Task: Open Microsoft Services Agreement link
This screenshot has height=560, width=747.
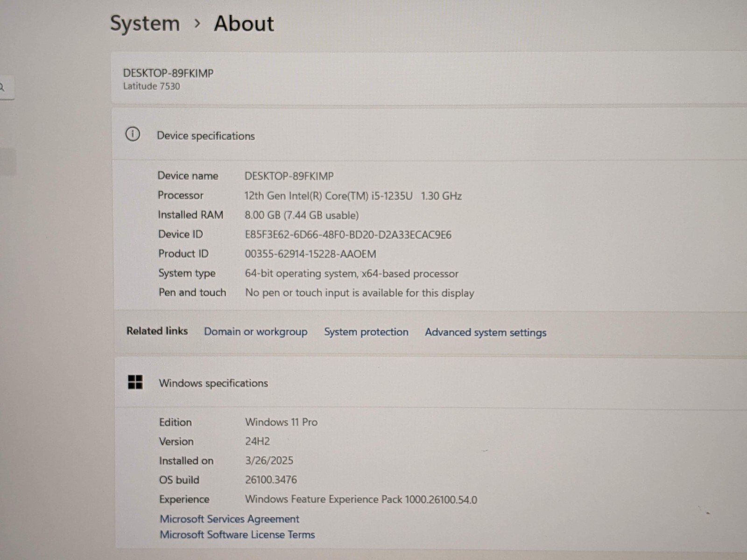Action: point(229,519)
